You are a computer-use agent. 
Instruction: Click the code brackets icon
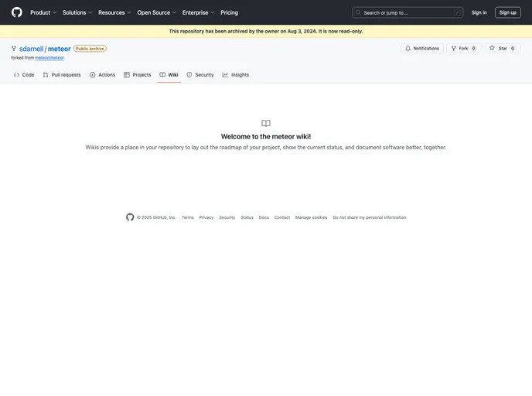[x=16, y=75]
